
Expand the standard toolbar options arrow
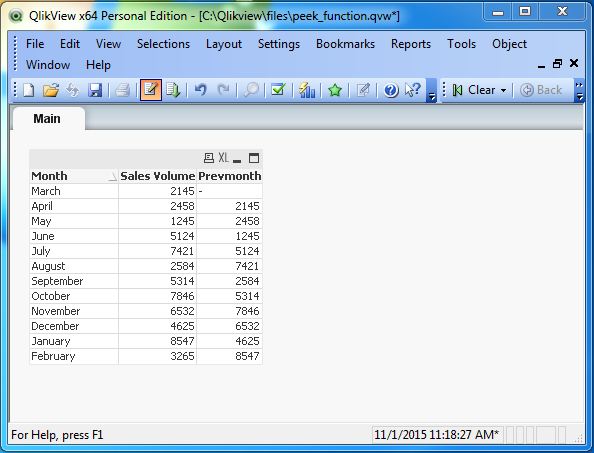point(431,97)
